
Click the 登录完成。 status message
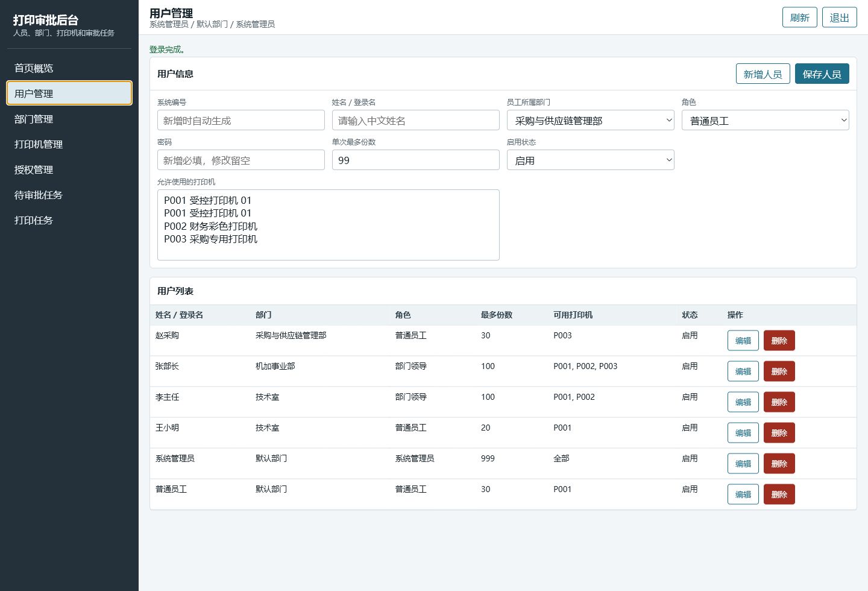(168, 49)
